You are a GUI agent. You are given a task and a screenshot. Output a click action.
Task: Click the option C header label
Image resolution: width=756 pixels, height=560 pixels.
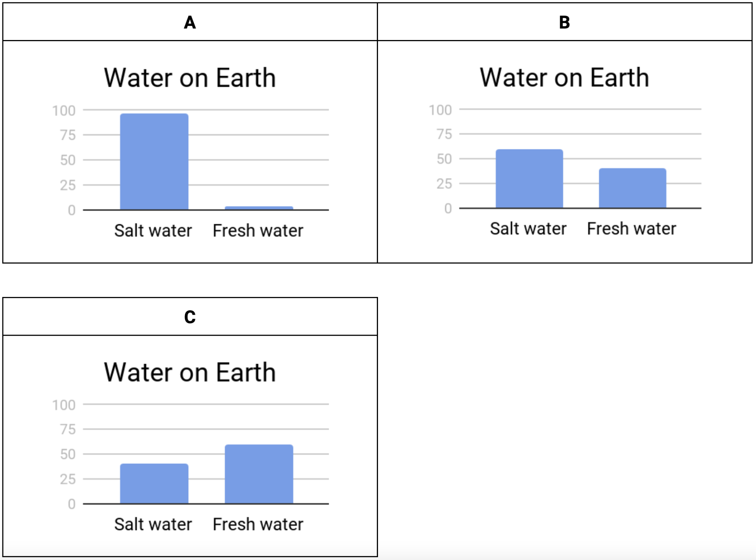(190, 317)
